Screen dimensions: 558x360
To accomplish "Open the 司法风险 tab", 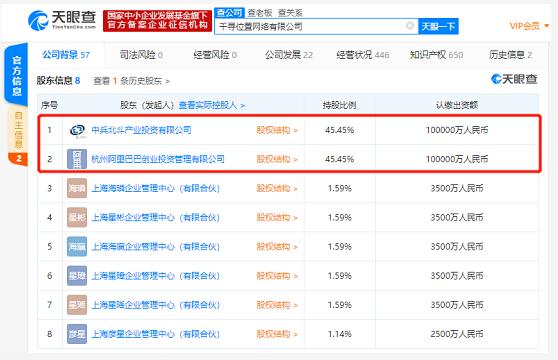I will click(141, 55).
